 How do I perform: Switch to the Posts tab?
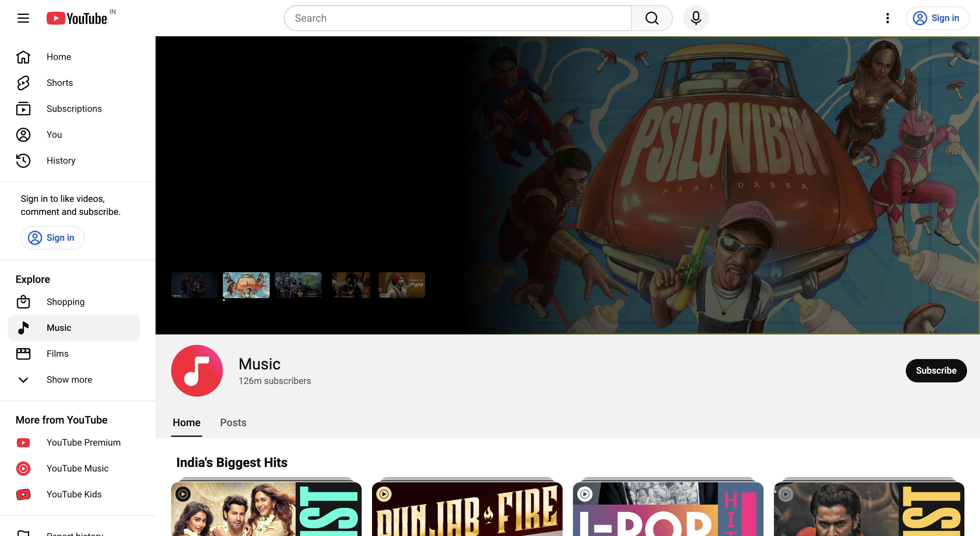tap(233, 422)
